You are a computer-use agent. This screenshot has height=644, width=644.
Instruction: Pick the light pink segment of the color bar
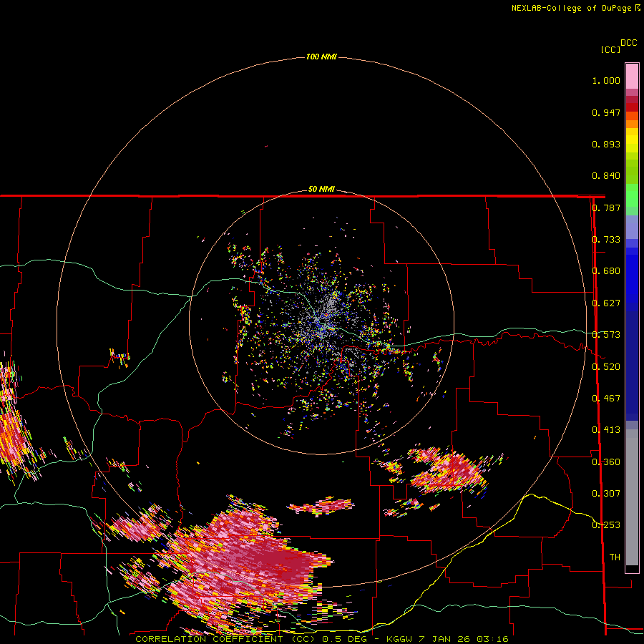click(x=632, y=77)
